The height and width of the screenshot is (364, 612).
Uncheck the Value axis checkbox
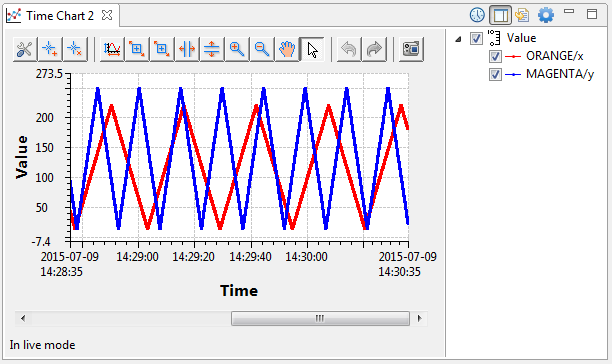click(x=476, y=38)
